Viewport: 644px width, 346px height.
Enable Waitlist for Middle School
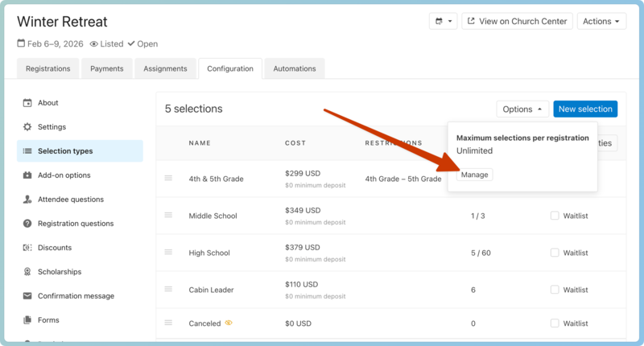point(555,216)
